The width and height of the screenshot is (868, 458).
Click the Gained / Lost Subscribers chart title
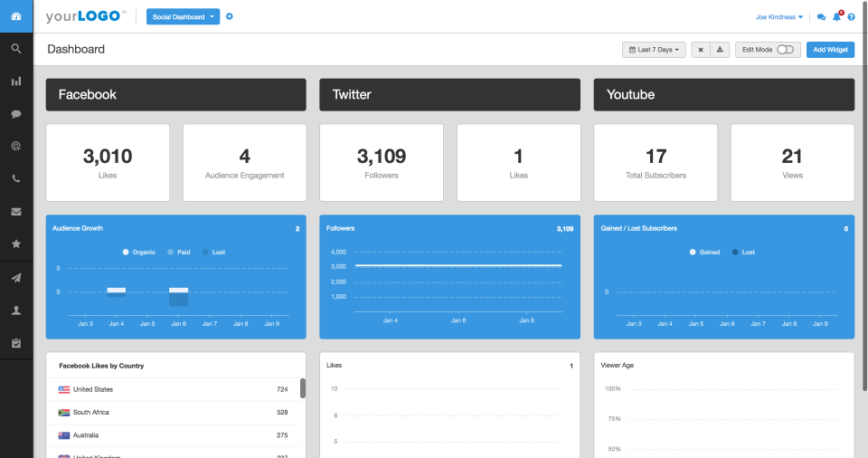[x=639, y=228]
